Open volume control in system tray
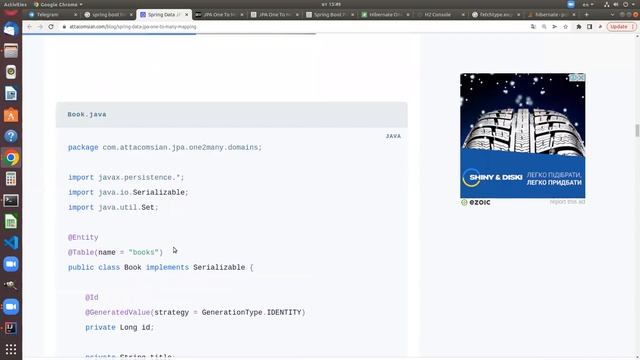The width and height of the screenshot is (640, 360). (x=616, y=4)
